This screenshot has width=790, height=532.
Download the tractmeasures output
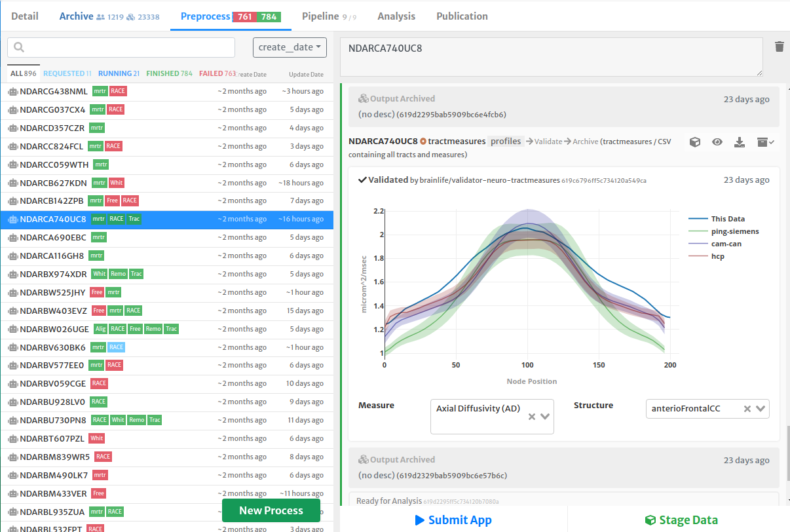740,142
